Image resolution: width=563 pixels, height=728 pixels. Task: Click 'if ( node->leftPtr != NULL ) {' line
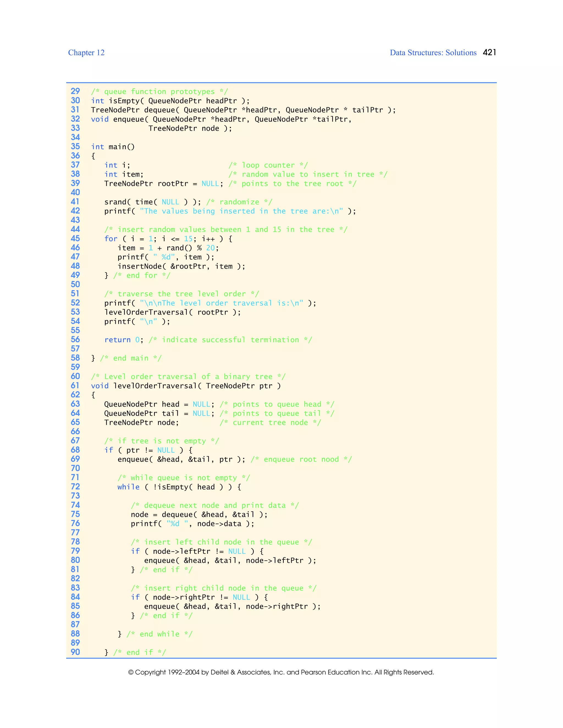(197, 551)
